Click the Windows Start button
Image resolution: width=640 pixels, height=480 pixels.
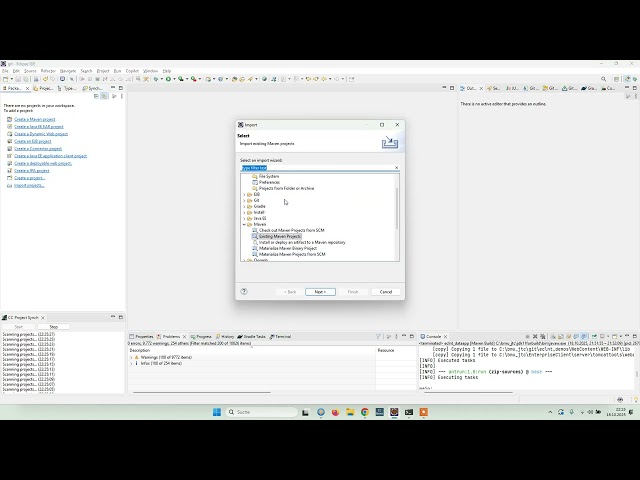click(x=217, y=412)
